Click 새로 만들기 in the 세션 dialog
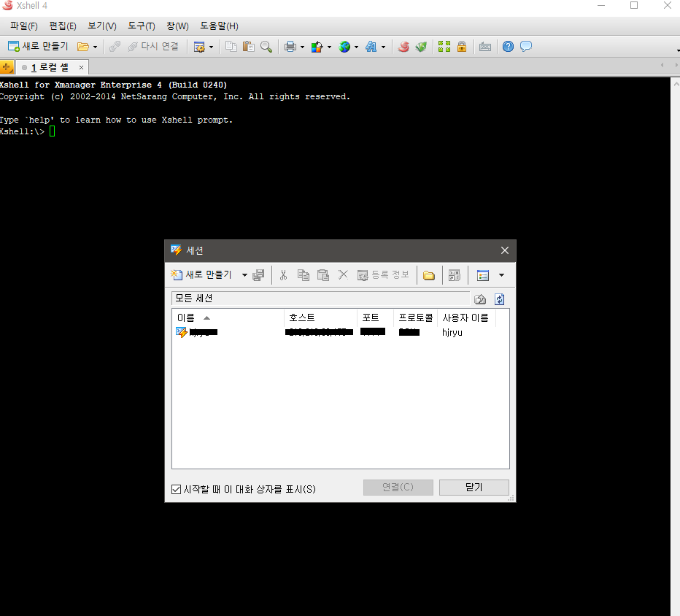This screenshot has height=616, width=680. [201, 274]
